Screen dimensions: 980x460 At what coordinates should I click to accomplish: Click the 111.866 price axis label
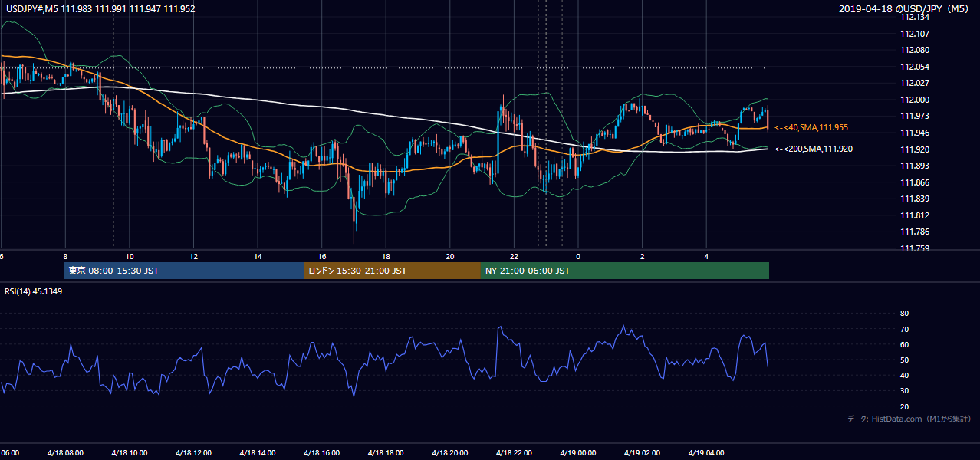click(915, 182)
